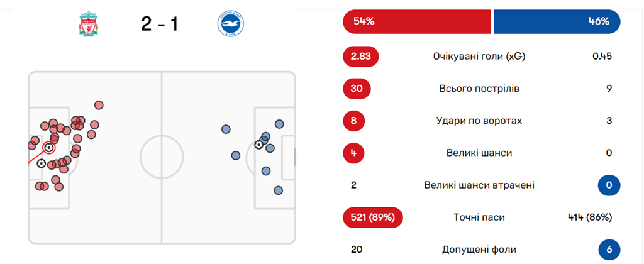Viewport: 644px width, 264px height.
Task: Select the red 4 big chances badge
Action: coord(357,153)
